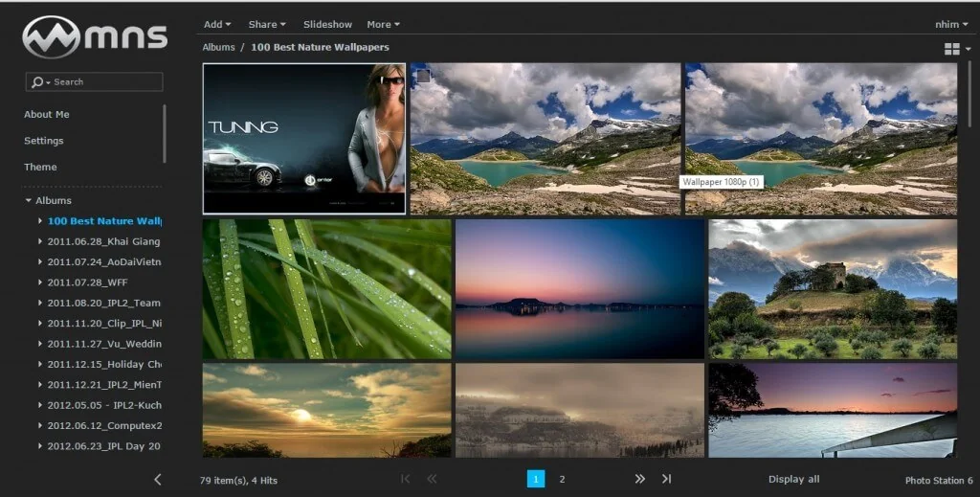Go to the first page arrow
The image size is (980, 497).
[x=405, y=479]
